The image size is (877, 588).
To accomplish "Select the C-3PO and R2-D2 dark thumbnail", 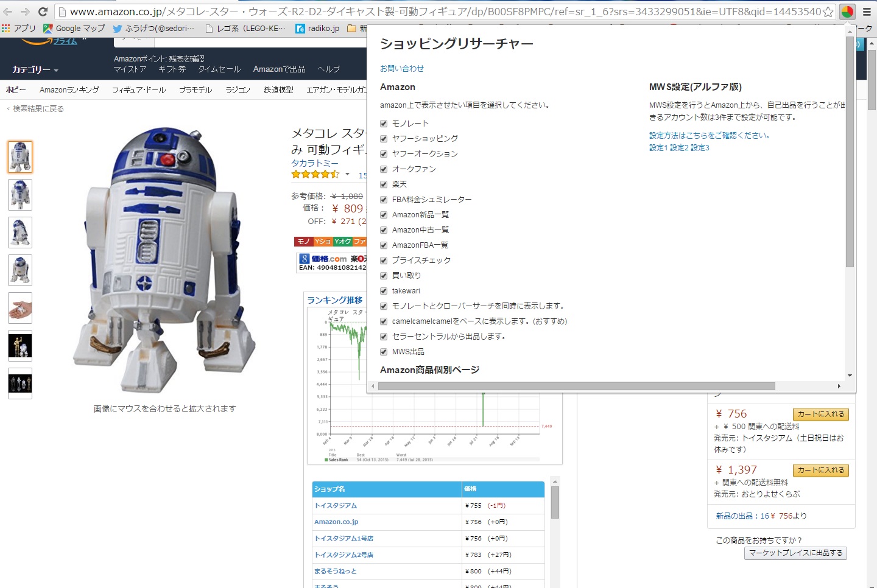I will 20,346.
